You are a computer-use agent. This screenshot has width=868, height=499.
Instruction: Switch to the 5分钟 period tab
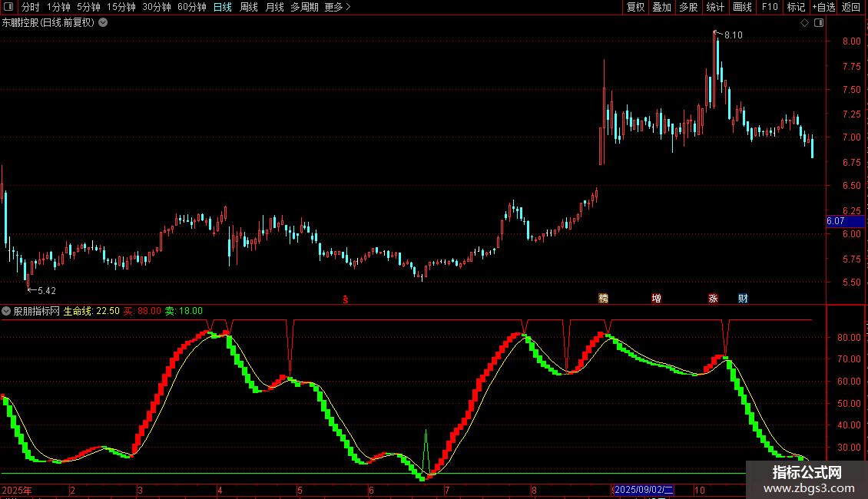pyautogui.click(x=88, y=7)
